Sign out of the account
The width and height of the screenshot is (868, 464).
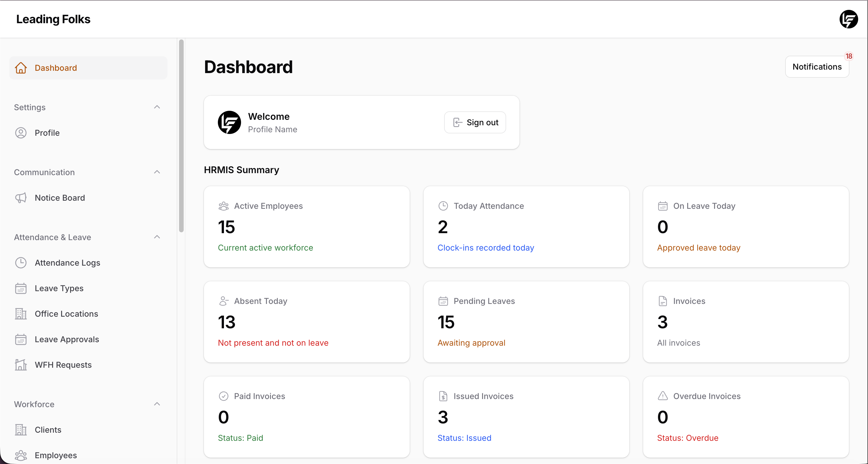(475, 122)
